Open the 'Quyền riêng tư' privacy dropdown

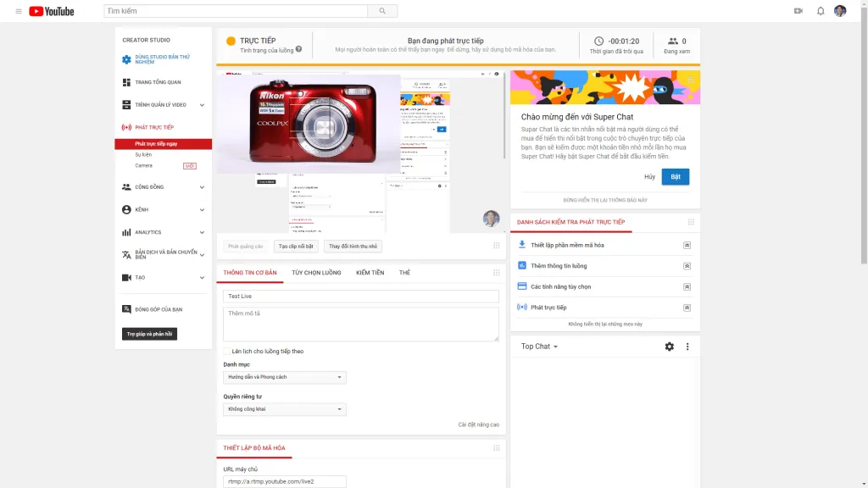(285, 409)
